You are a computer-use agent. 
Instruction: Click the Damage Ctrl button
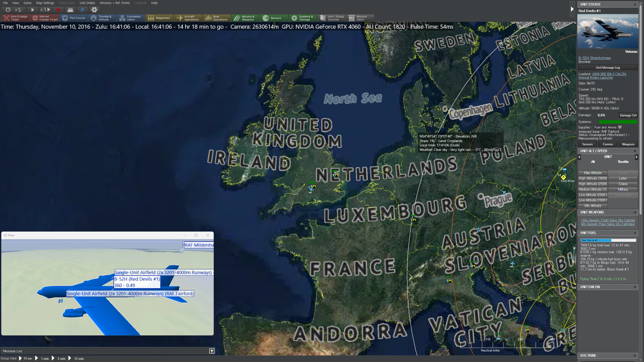(628, 115)
